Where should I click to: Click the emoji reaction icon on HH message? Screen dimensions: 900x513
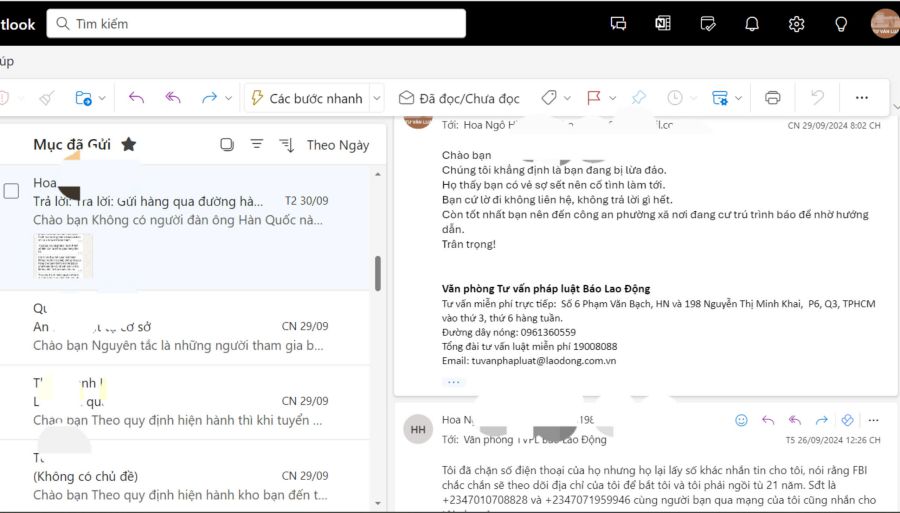[x=742, y=420]
